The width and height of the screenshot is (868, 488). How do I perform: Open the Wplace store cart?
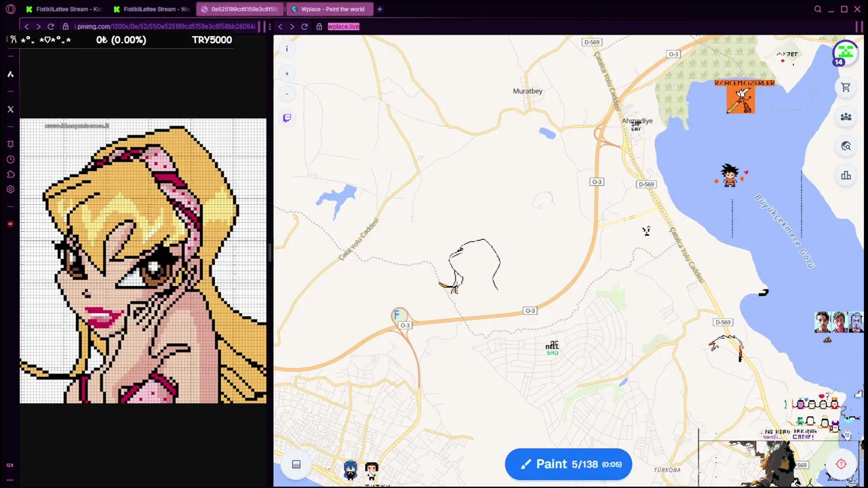(846, 87)
